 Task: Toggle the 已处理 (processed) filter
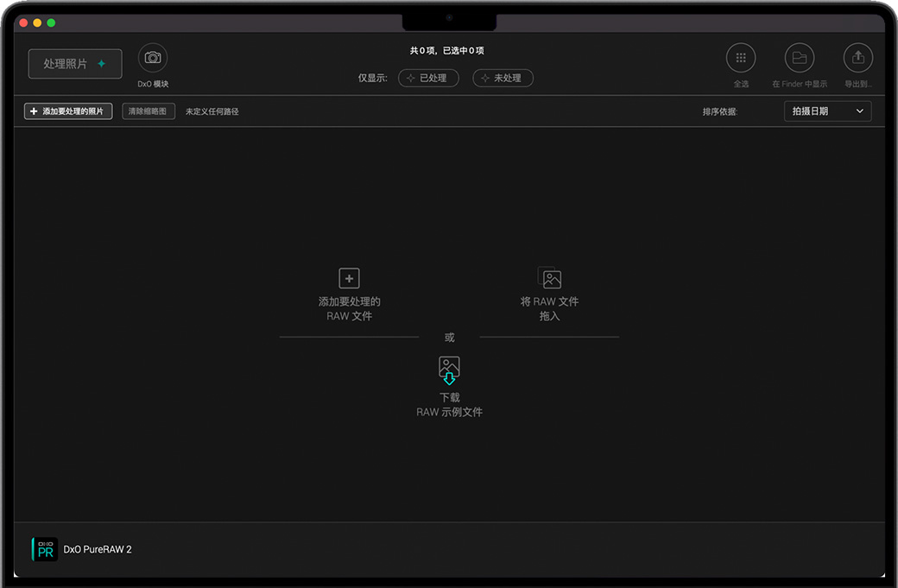(428, 78)
